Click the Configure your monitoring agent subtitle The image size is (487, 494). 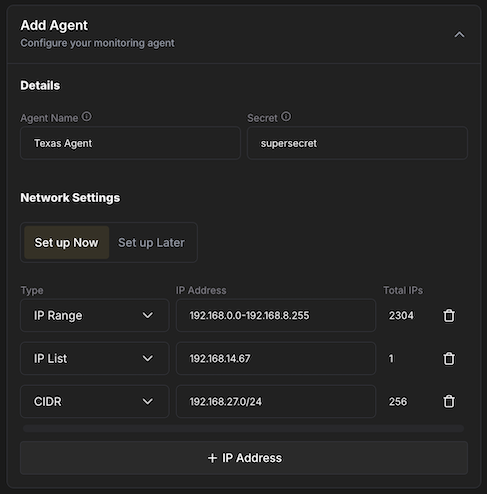97,43
